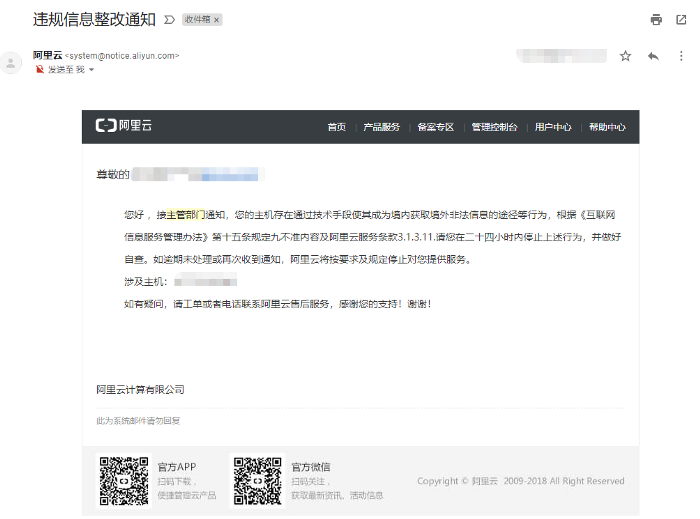Click the 官方微信 QR code image
This screenshot has height=519, width=700.
point(257,480)
